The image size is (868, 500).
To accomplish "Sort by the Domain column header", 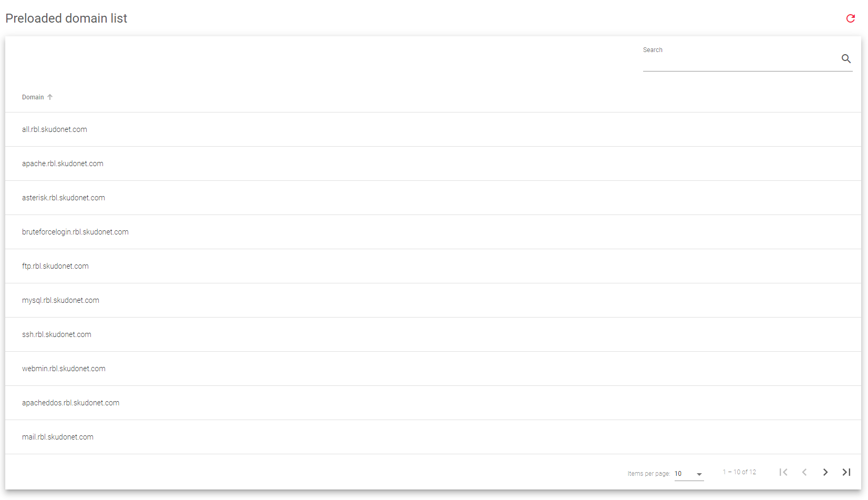I will click(33, 97).
